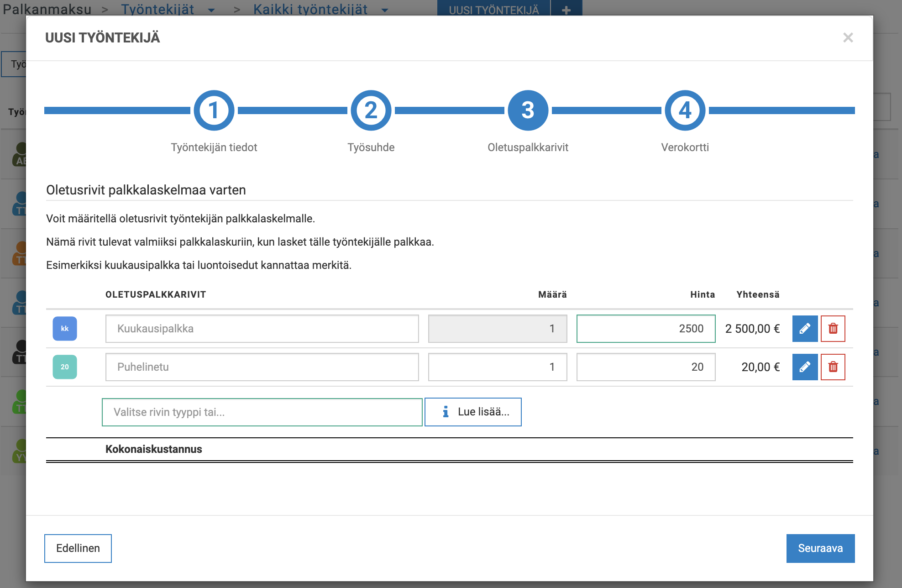
Task: Close the Uusi työntekijä dialog
Action: (x=848, y=37)
